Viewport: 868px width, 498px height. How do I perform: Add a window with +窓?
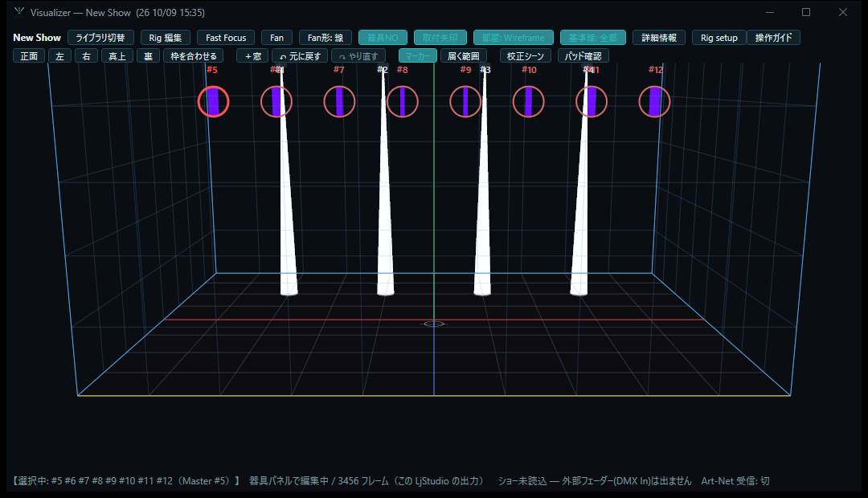(x=252, y=56)
